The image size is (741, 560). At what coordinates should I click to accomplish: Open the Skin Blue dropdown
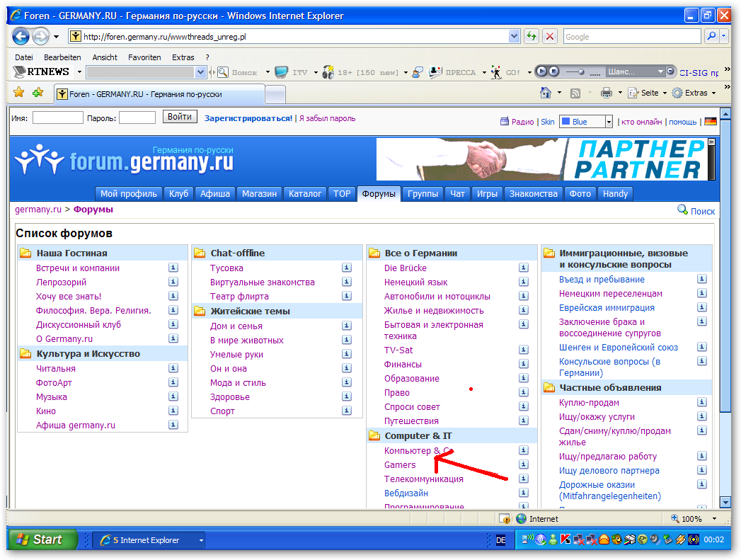(x=608, y=122)
